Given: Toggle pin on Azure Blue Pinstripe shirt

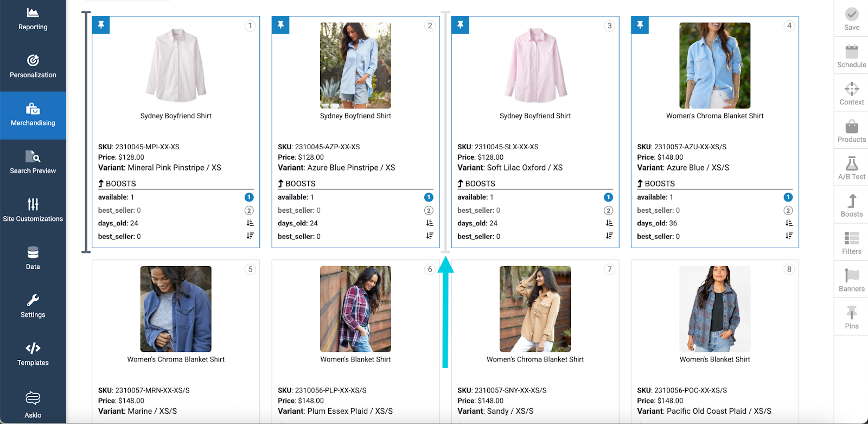Looking at the screenshot, I should [x=280, y=25].
